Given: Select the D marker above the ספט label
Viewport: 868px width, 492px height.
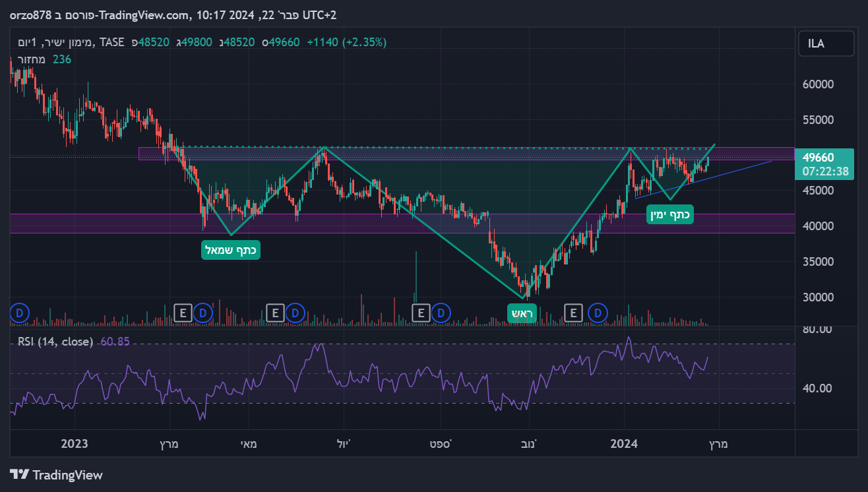Looking at the screenshot, I should coord(441,312).
